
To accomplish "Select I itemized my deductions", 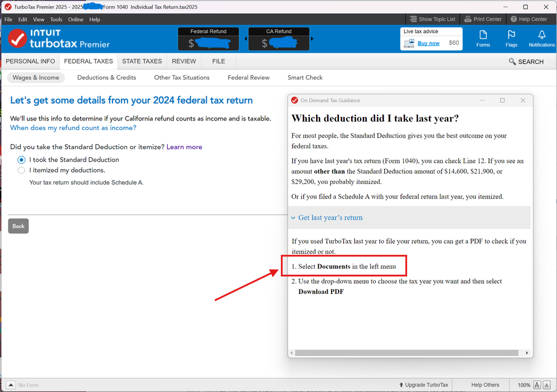I will click(21, 170).
